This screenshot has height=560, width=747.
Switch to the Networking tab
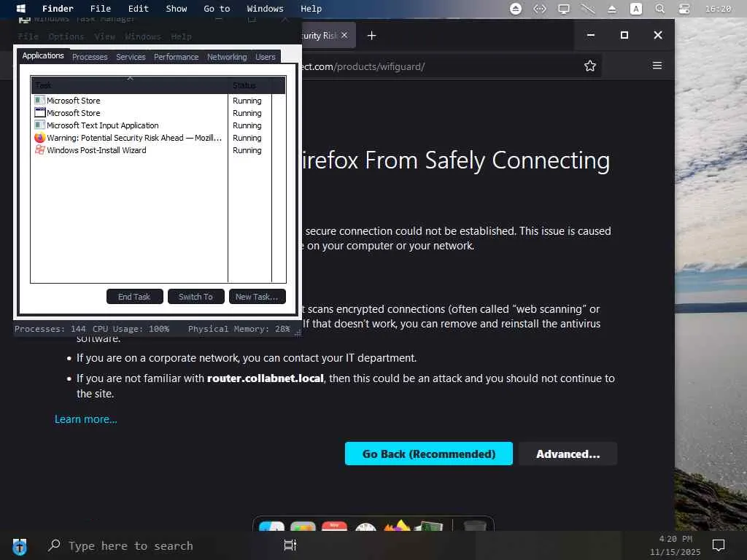(x=227, y=57)
